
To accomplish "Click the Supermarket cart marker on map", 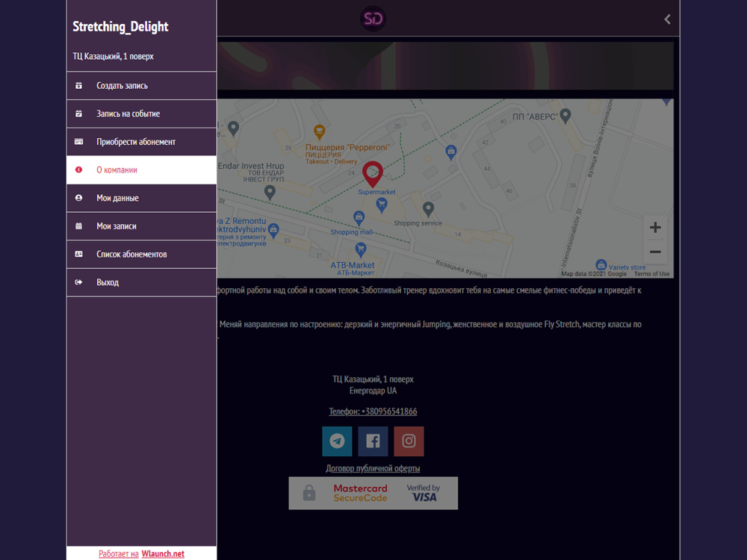I will coord(382,205).
